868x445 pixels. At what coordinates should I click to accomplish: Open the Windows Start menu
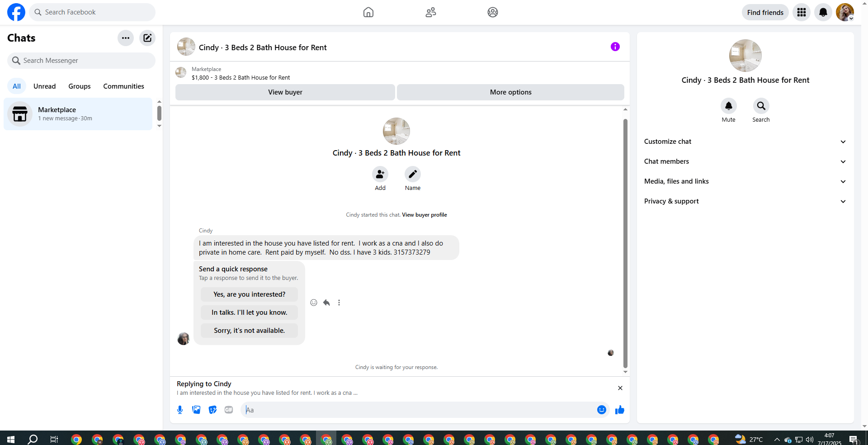pyautogui.click(x=11, y=439)
